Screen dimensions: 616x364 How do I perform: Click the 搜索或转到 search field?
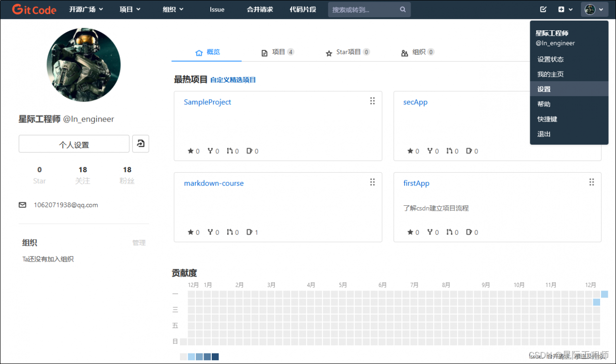click(369, 10)
